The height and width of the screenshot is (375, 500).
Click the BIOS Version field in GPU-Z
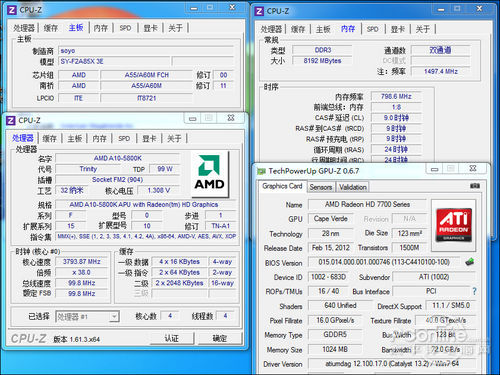tap(384, 262)
